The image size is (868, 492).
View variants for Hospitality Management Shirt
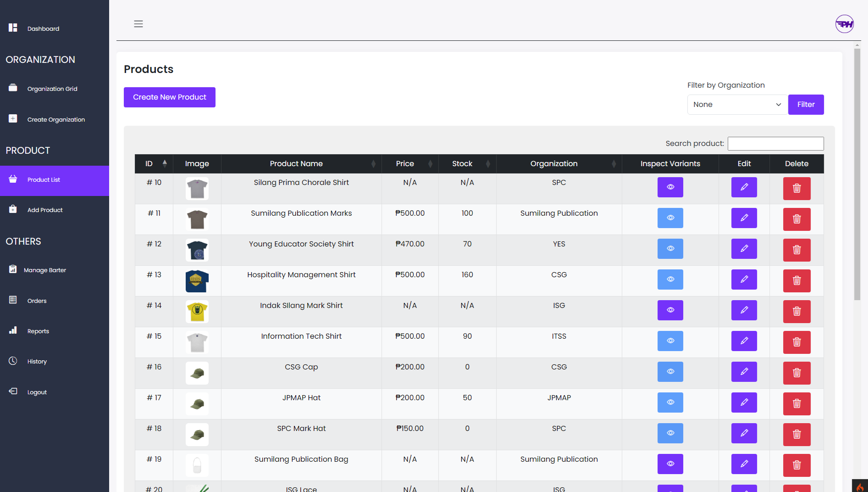coord(670,280)
